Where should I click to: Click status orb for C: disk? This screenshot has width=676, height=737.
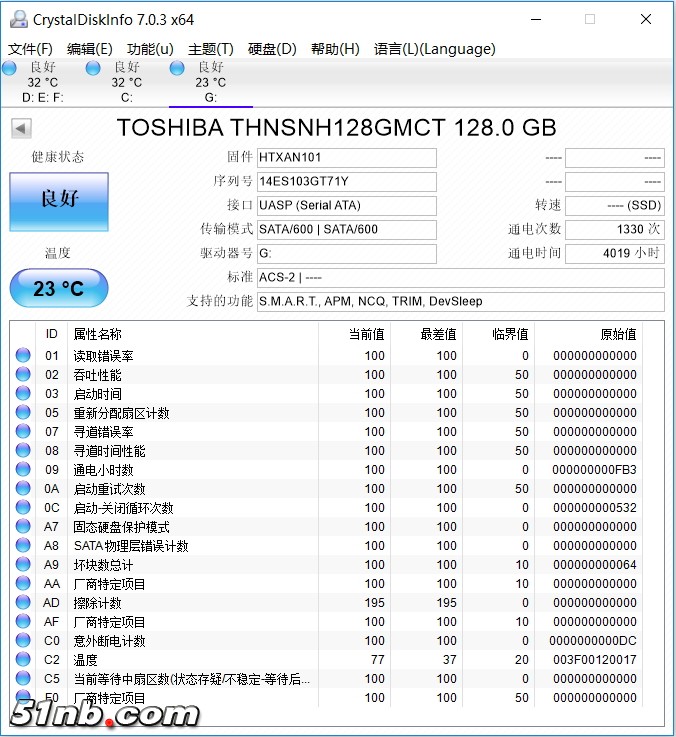click(x=93, y=68)
